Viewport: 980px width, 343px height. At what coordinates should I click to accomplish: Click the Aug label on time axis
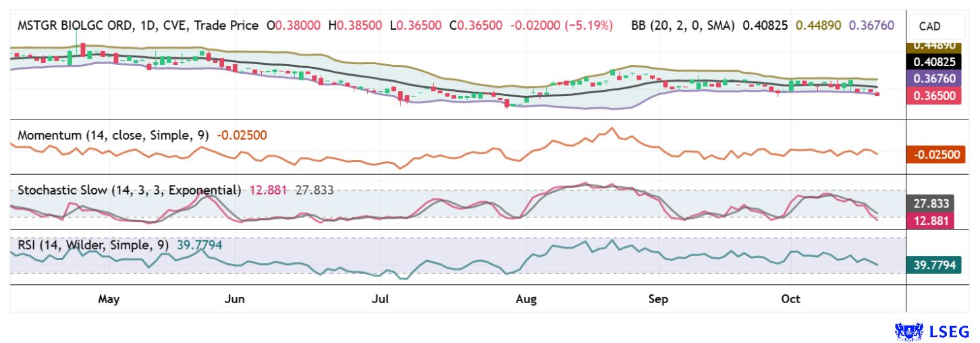[x=526, y=299]
